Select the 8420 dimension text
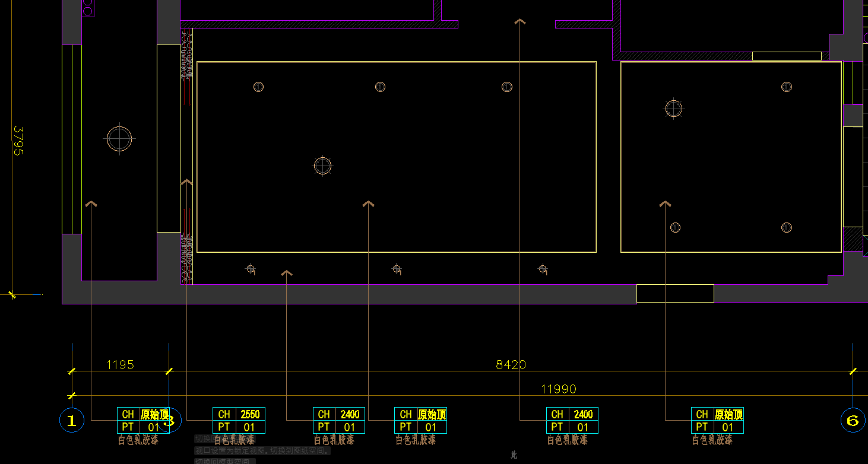The width and height of the screenshot is (868, 464). coord(511,365)
